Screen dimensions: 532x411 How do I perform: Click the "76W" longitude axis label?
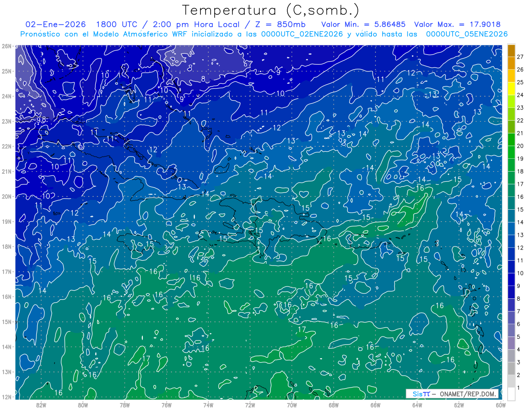pos(166,404)
